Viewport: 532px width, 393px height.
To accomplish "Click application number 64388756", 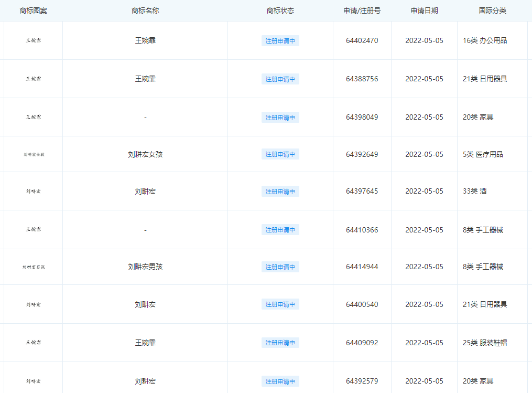I will (362, 79).
